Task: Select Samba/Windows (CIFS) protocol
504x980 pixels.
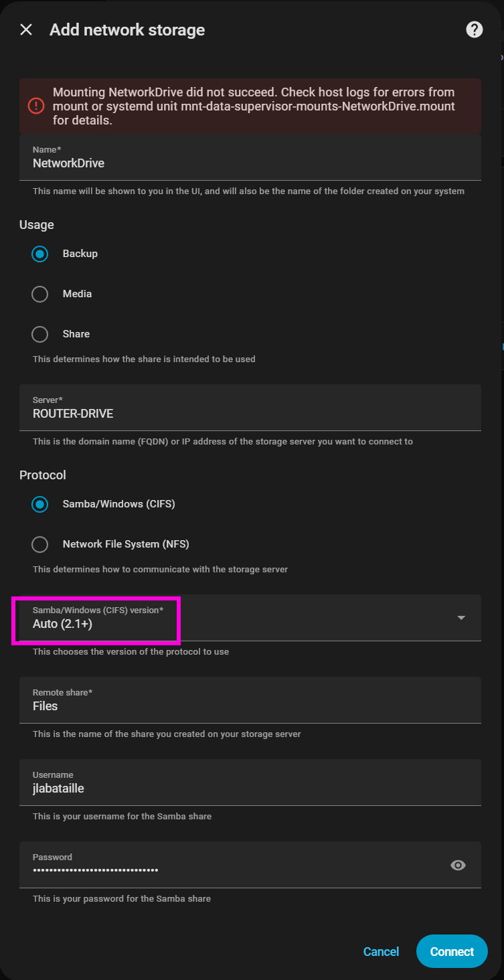Action: pyautogui.click(x=40, y=504)
